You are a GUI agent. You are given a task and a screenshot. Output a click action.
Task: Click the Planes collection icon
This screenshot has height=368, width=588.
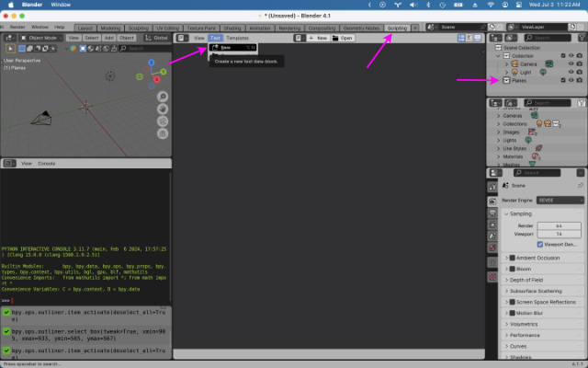tap(506, 80)
